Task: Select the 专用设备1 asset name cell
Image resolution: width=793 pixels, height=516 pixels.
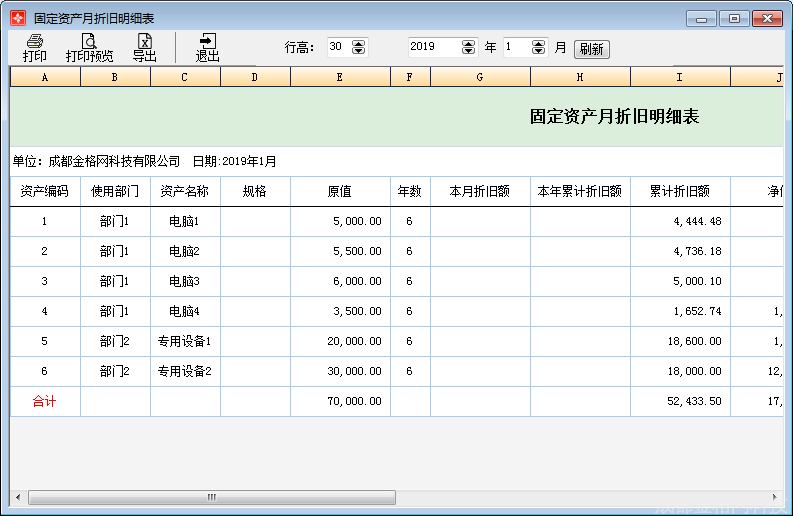Action: click(x=185, y=341)
